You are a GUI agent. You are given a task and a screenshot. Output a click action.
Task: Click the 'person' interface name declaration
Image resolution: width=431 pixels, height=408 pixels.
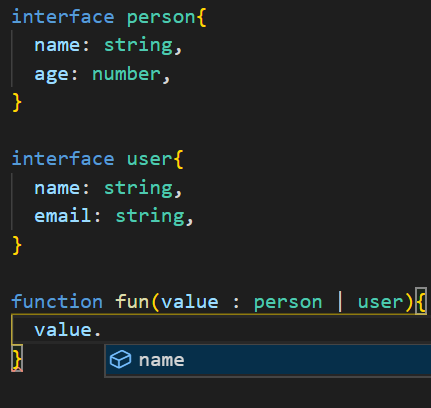(x=161, y=17)
